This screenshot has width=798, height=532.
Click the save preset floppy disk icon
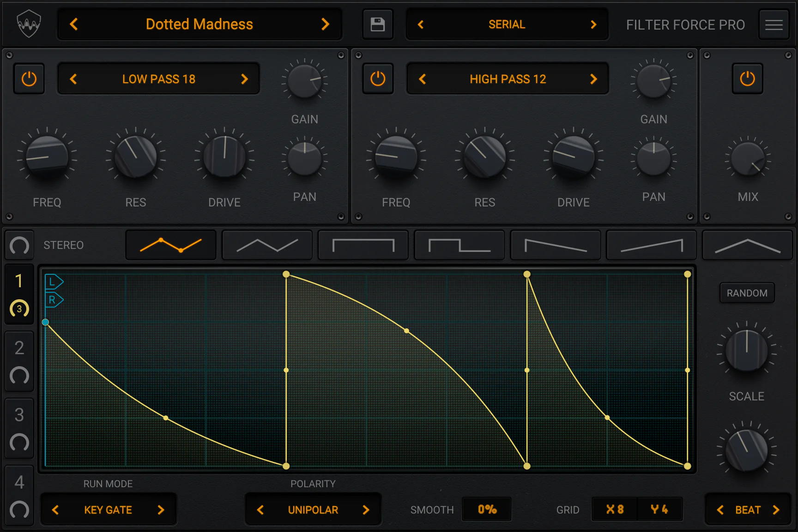click(x=377, y=24)
